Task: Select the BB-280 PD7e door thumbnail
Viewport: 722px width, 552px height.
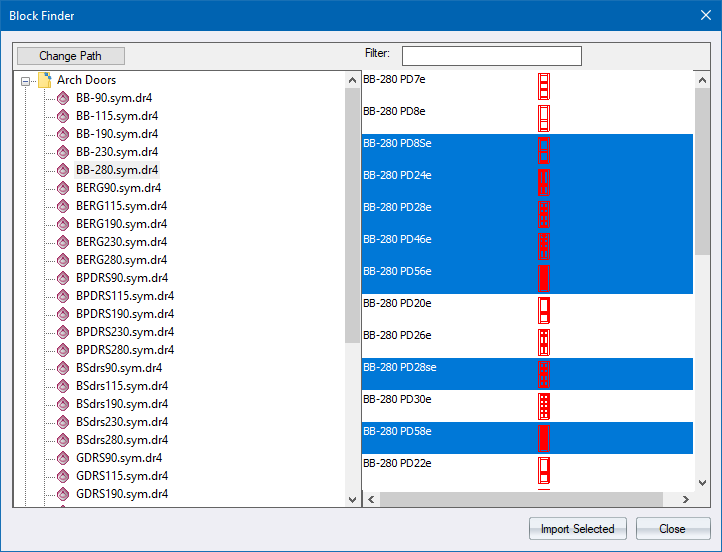Action: [x=543, y=85]
